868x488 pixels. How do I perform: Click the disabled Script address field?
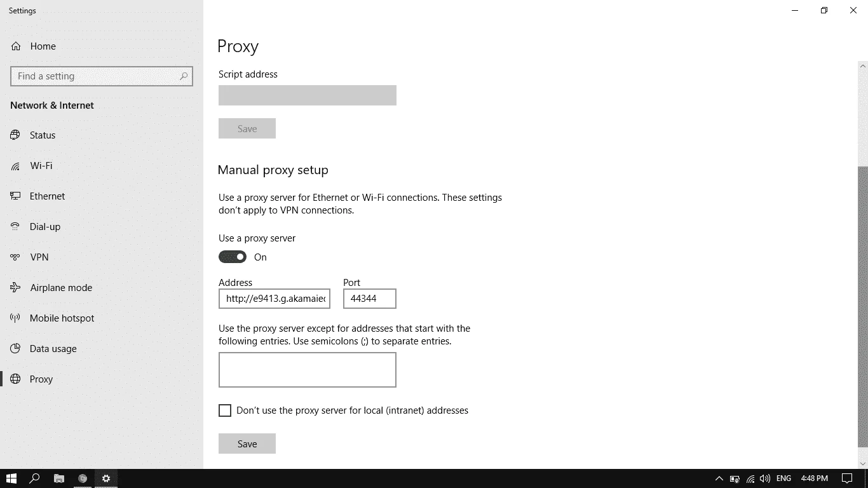308,95
